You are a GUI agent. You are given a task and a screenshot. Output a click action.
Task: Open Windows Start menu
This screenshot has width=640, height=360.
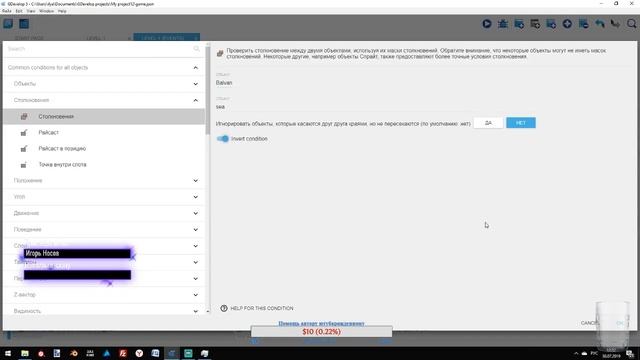pos(8,353)
